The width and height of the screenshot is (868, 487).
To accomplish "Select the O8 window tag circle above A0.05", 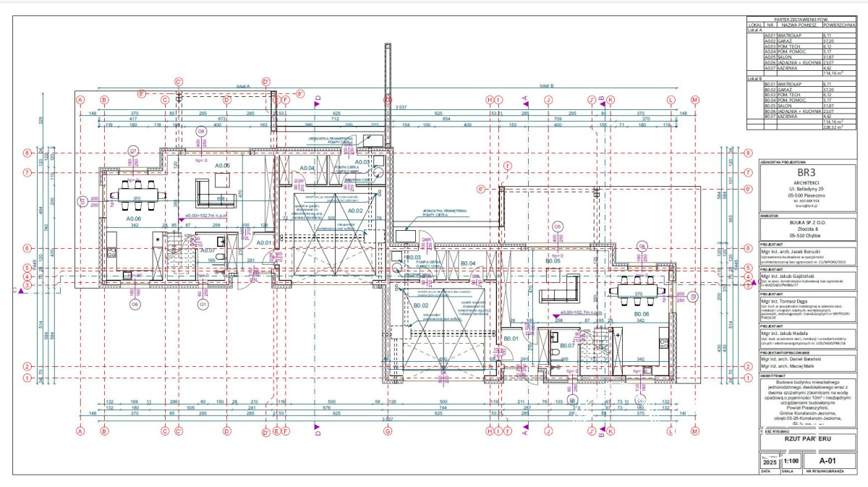I will [201, 132].
